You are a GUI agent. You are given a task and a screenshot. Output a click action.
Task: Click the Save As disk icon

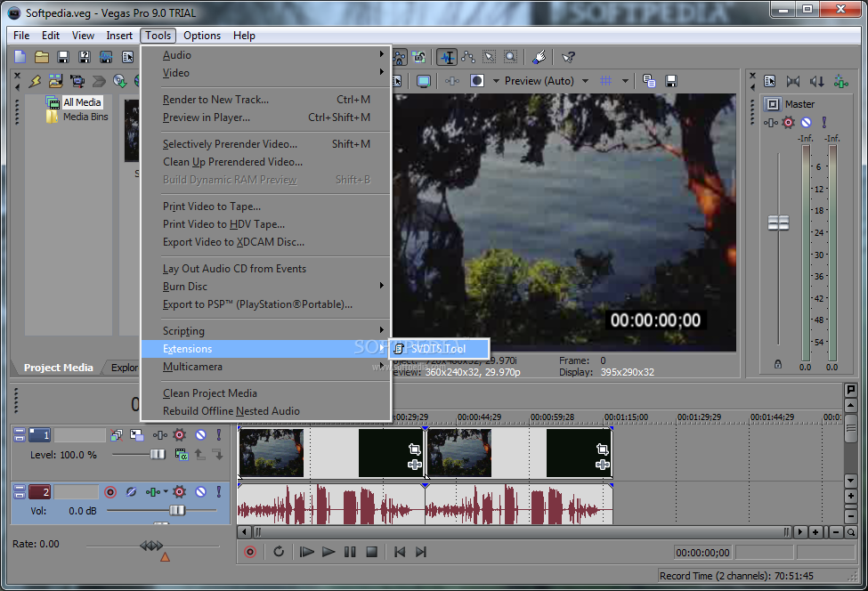85,57
